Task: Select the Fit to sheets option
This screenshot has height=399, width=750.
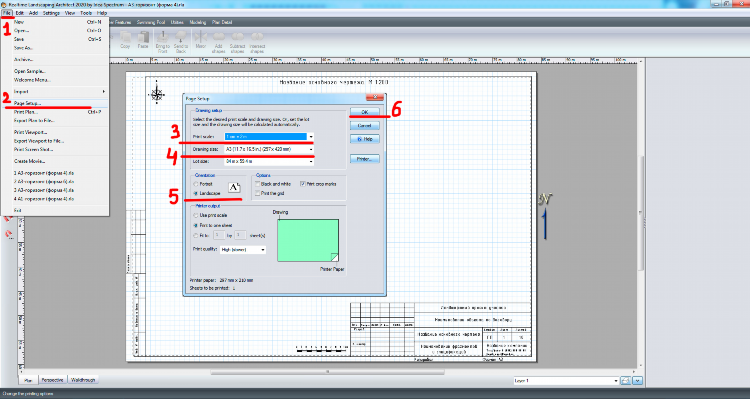Action: [196, 235]
